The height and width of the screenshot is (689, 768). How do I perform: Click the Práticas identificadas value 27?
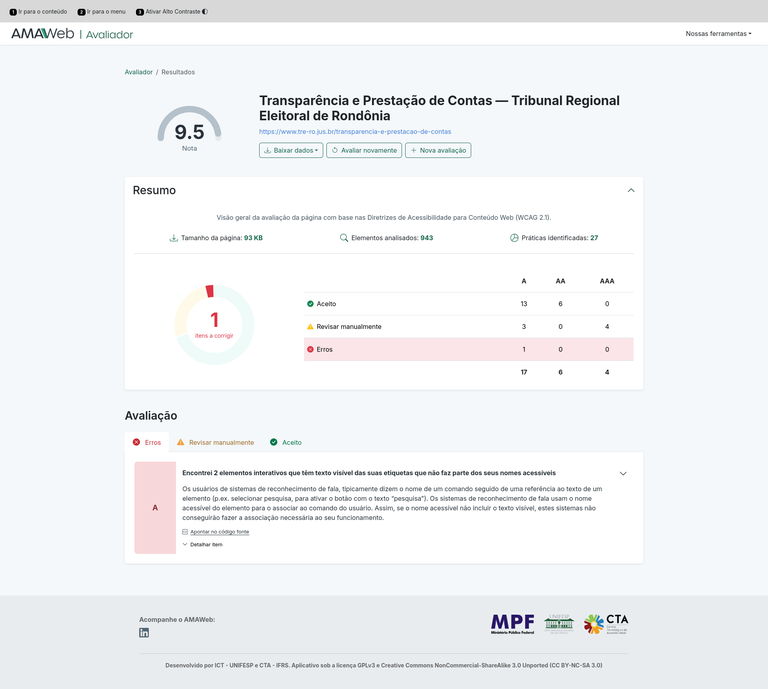[x=594, y=238]
